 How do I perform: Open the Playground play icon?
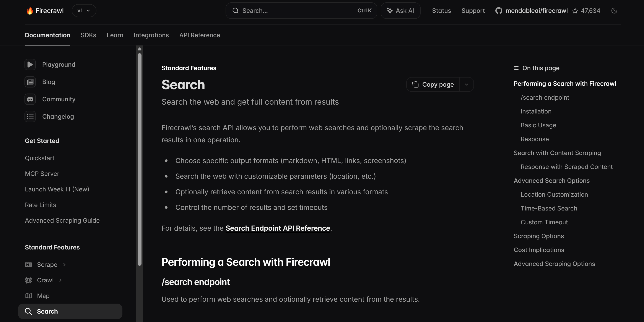[30, 65]
